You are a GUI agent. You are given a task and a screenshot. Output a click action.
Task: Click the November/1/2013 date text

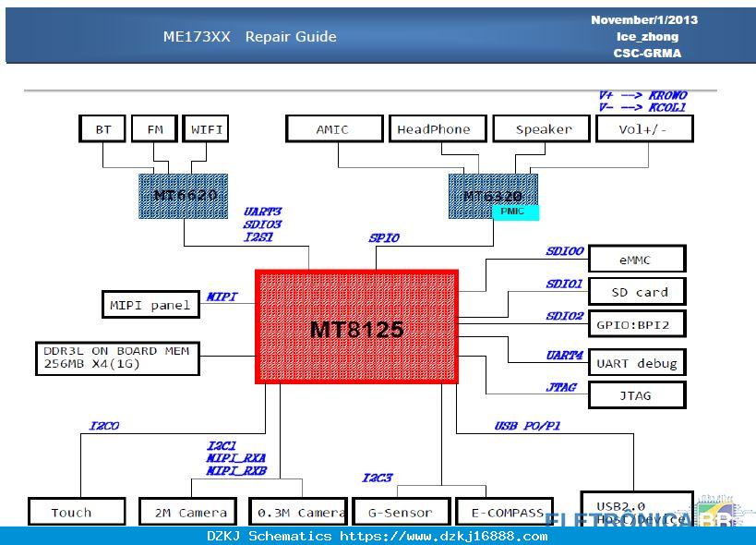pyautogui.click(x=644, y=20)
